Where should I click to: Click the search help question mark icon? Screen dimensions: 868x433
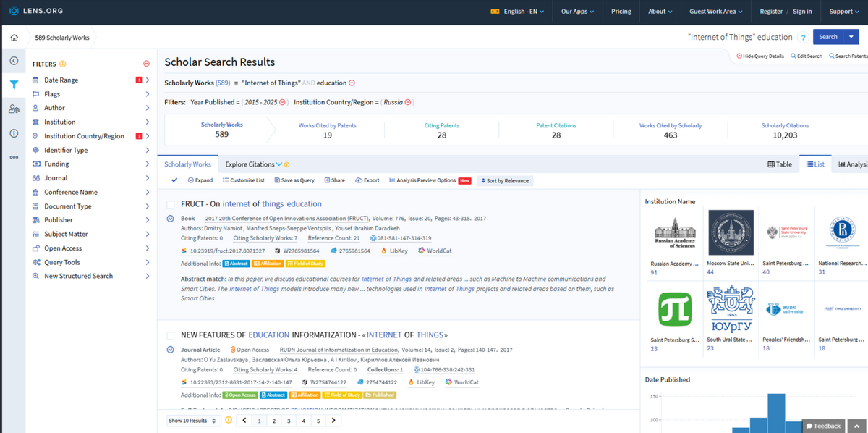[803, 38]
